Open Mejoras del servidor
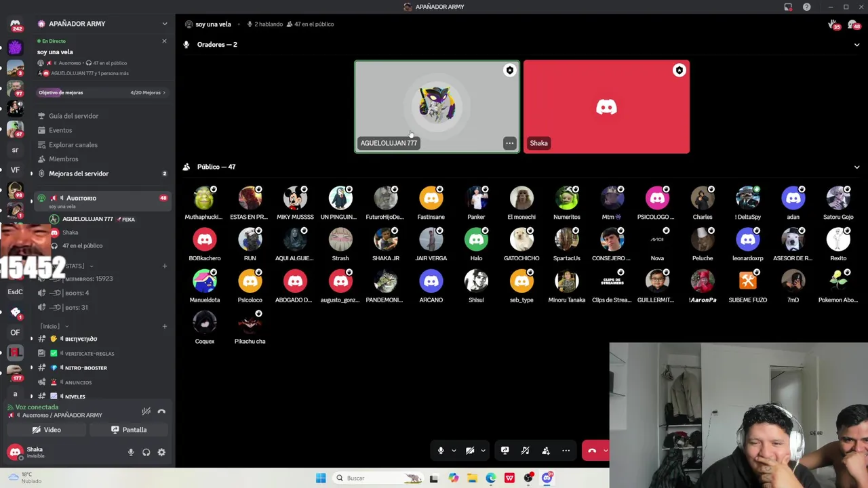 click(x=79, y=174)
